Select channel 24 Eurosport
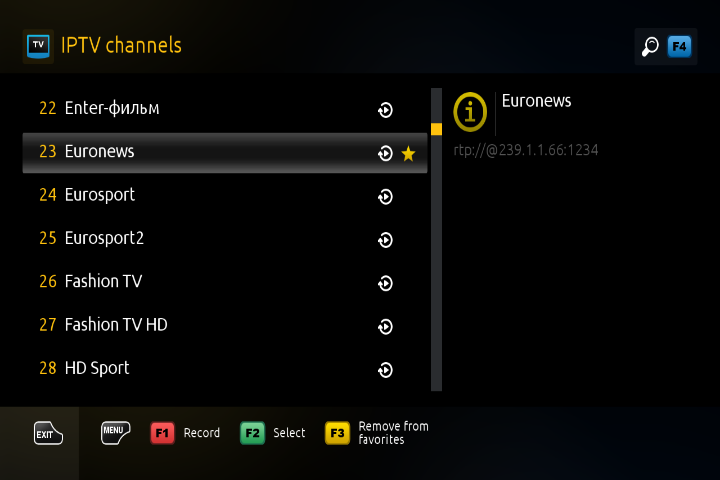Screen dimensions: 720x480 click(x=225, y=196)
